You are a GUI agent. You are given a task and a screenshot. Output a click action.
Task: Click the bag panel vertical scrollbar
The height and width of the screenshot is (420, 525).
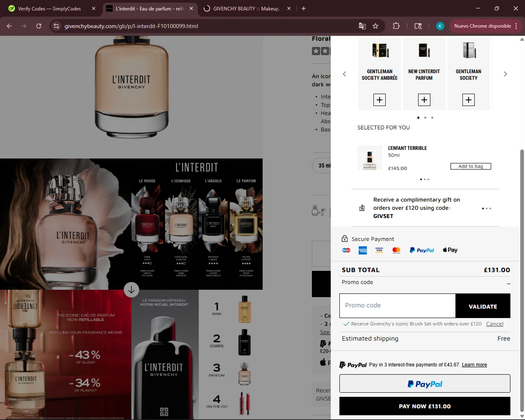coord(522,280)
